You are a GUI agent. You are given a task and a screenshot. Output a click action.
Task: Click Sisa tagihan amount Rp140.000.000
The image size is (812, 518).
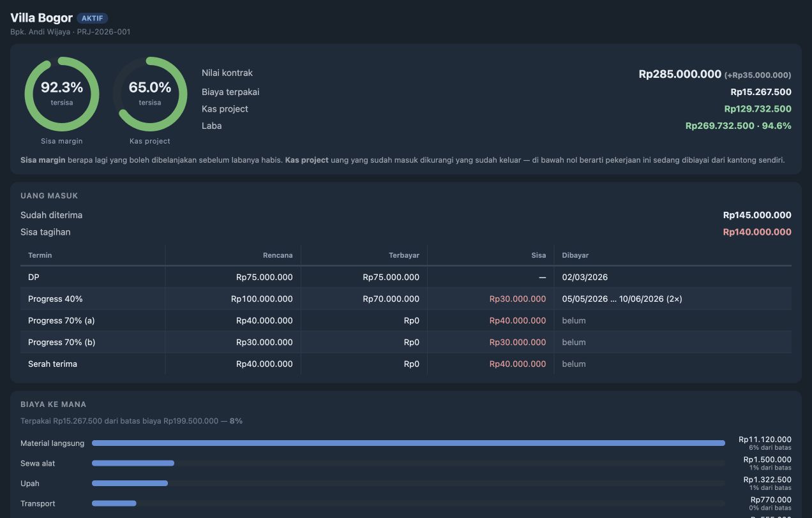coord(757,232)
